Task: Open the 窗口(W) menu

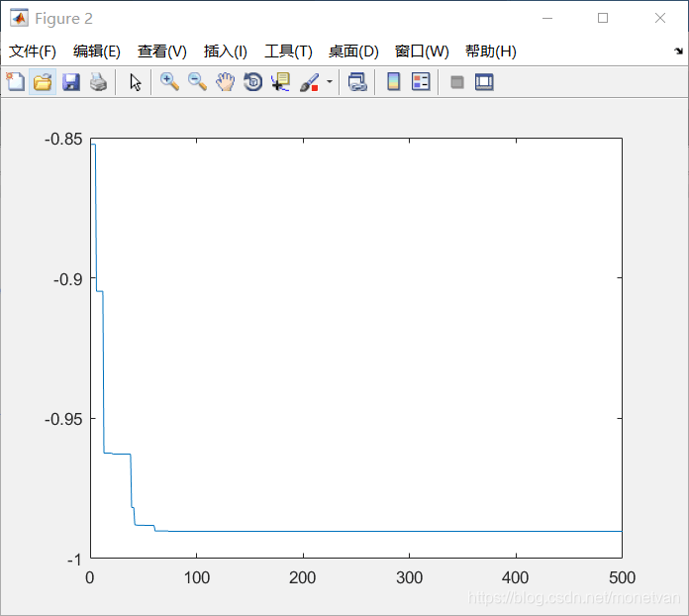Action: pos(422,51)
